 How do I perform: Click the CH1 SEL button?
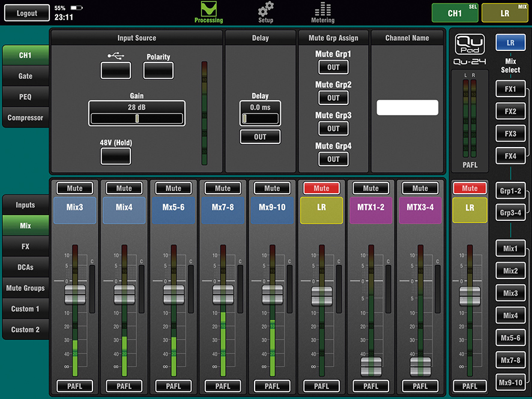tap(455, 13)
